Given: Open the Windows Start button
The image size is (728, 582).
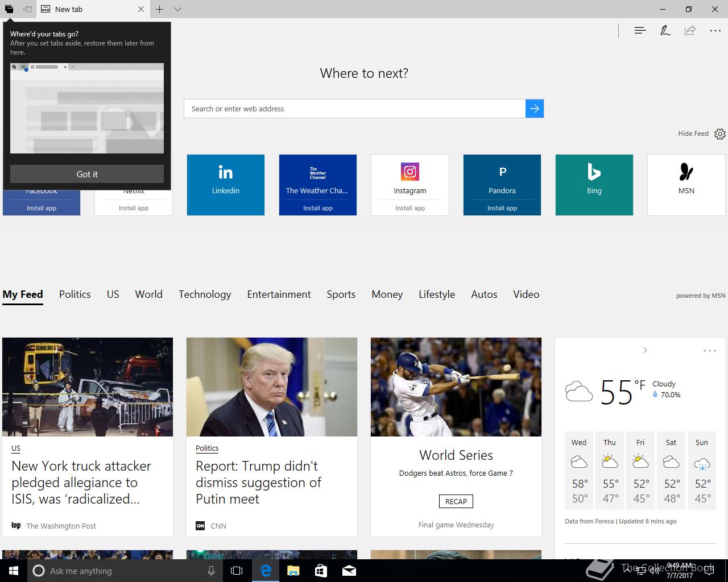Looking at the screenshot, I should click(x=14, y=571).
